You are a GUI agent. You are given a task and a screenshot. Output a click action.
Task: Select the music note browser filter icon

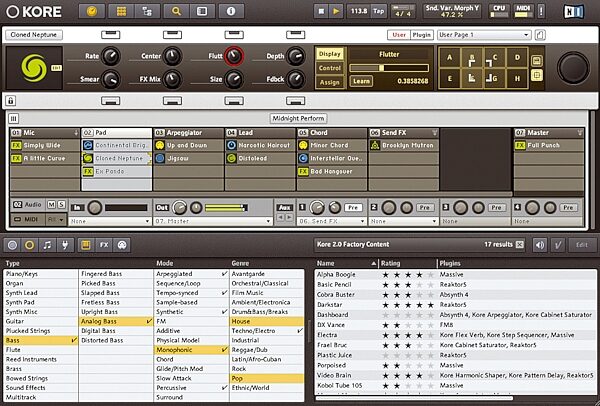[x=47, y=245]
